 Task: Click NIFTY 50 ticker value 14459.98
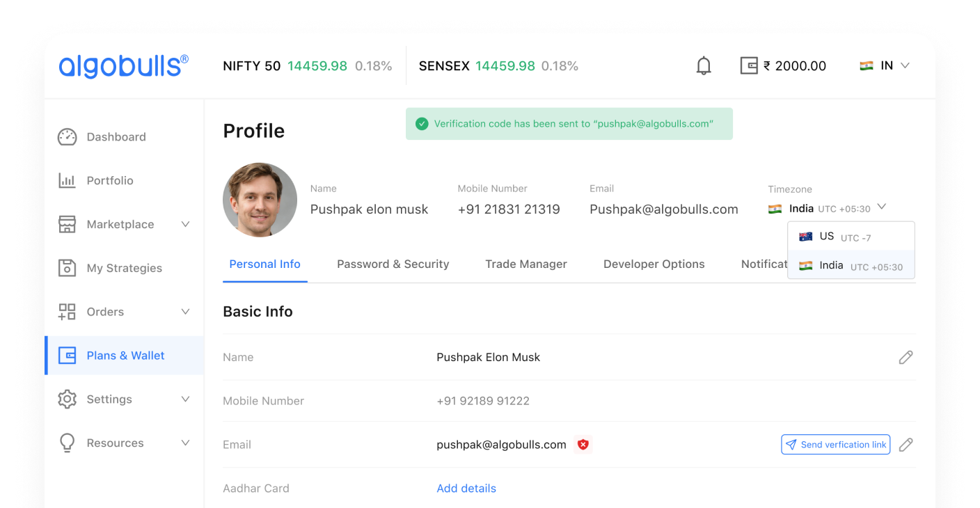point(317,66)
